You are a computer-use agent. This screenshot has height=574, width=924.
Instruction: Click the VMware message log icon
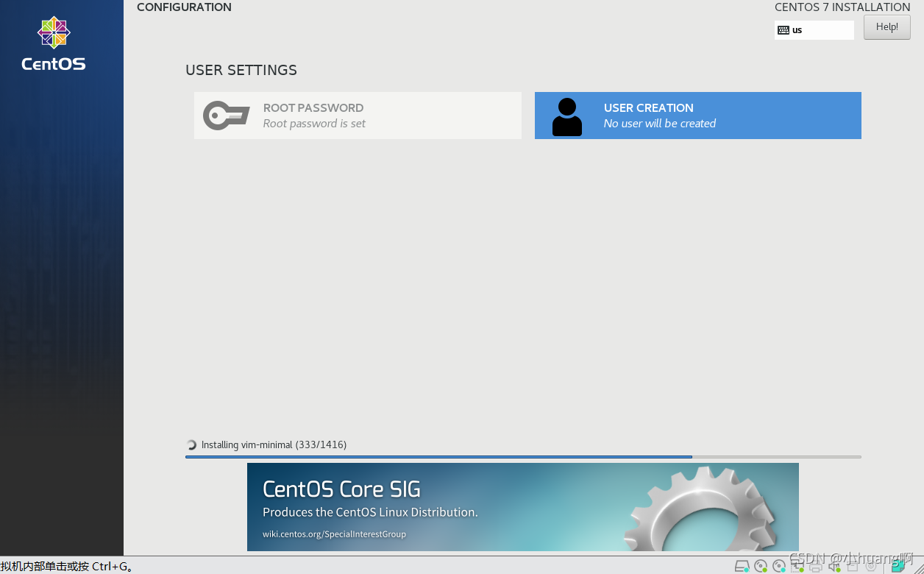898,566
